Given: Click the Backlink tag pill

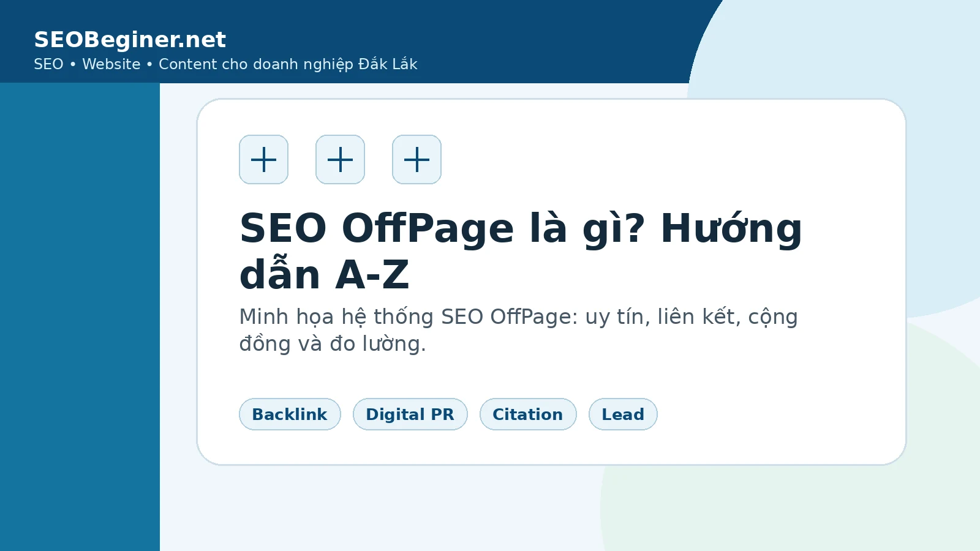Looking at the screenshot, I should tap(290, 414).
